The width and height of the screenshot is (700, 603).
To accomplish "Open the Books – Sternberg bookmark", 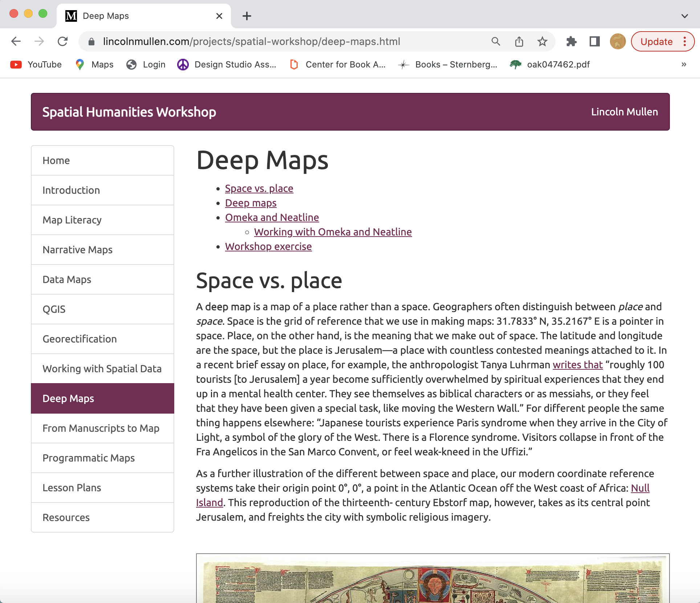I will pos(448,65).
